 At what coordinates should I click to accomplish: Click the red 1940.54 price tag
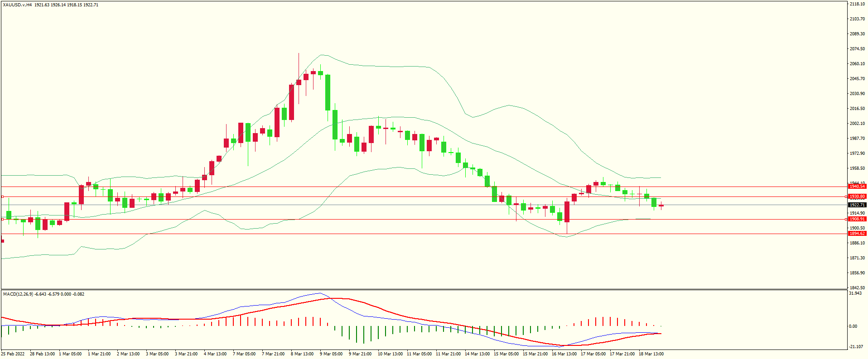(x=857, y=187)
